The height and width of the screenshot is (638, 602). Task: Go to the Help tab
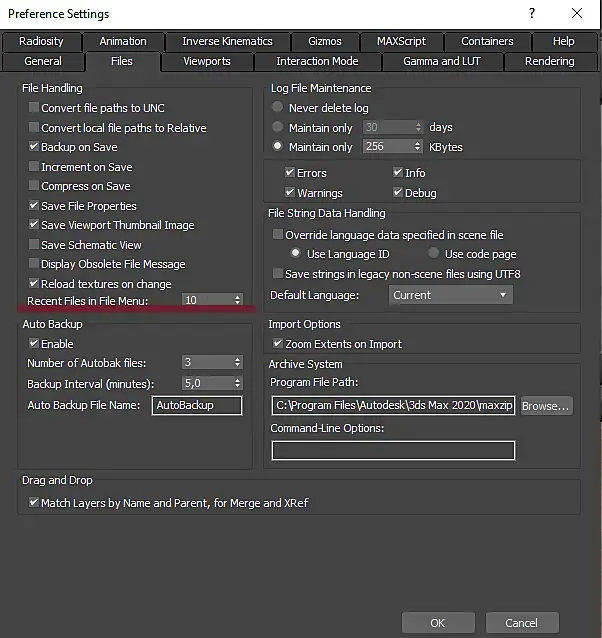(564, 42)
